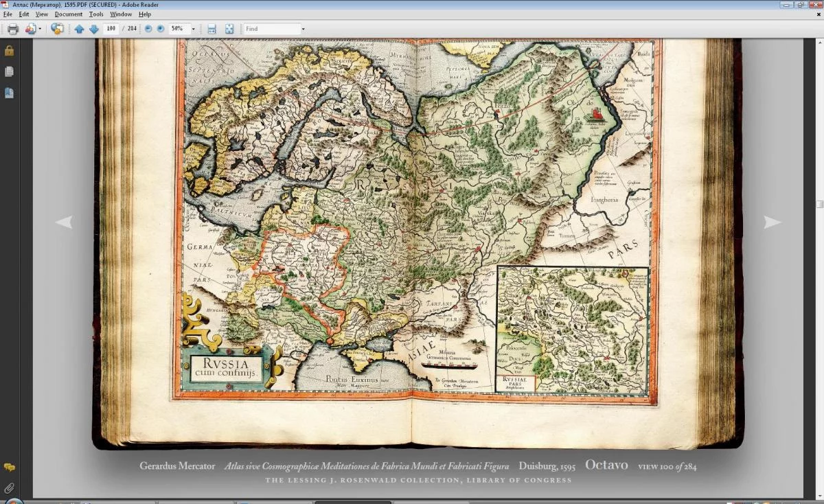Open the Comments panel icon in sidebar
The image size is (824, 504).
click(9, 468)
